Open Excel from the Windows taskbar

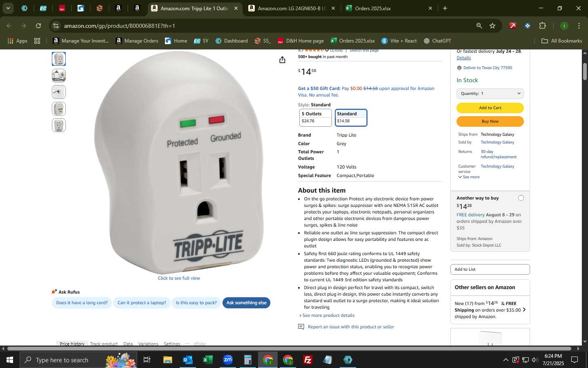click(x=208, y=360)
